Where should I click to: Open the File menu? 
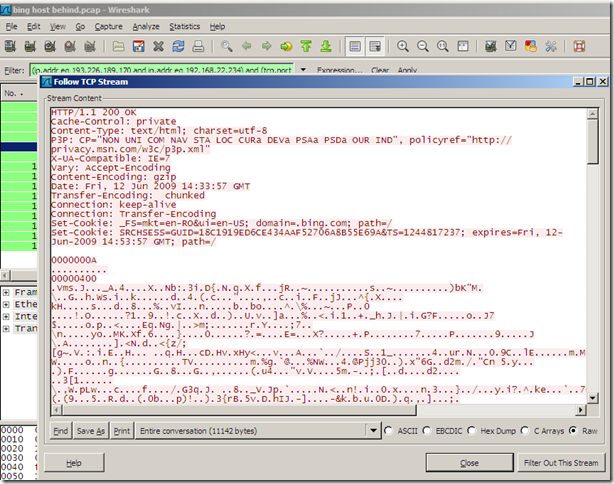pyautogui.click(x=11, y=27)
